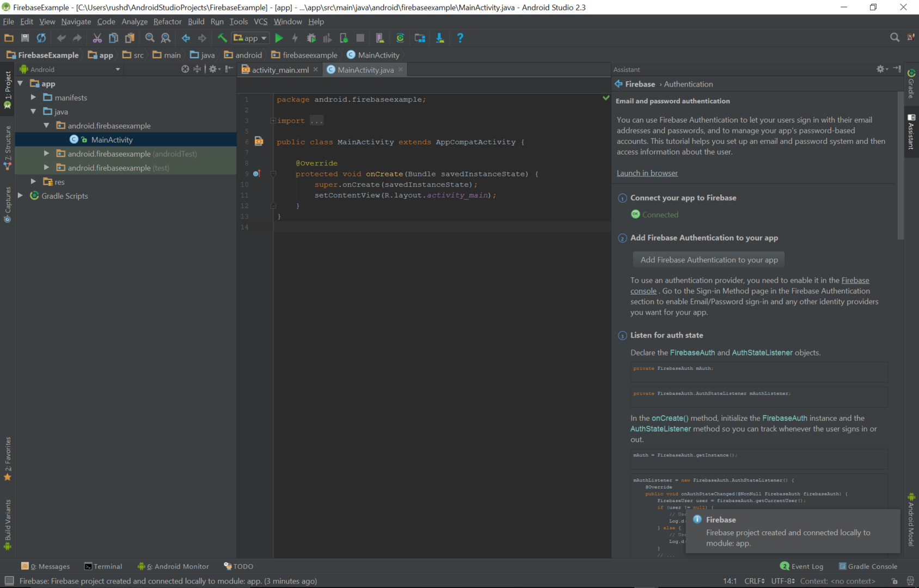This screenshot has width=919, height=588.
Task: Run the app with the green play icon
Action: pos(279,38)
